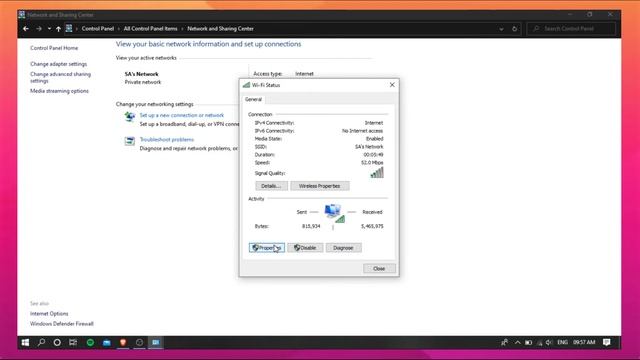Screen dimensions: 640x360
Task: Close Wi-Fi Status dialog with X
Action: coord(392,85)
